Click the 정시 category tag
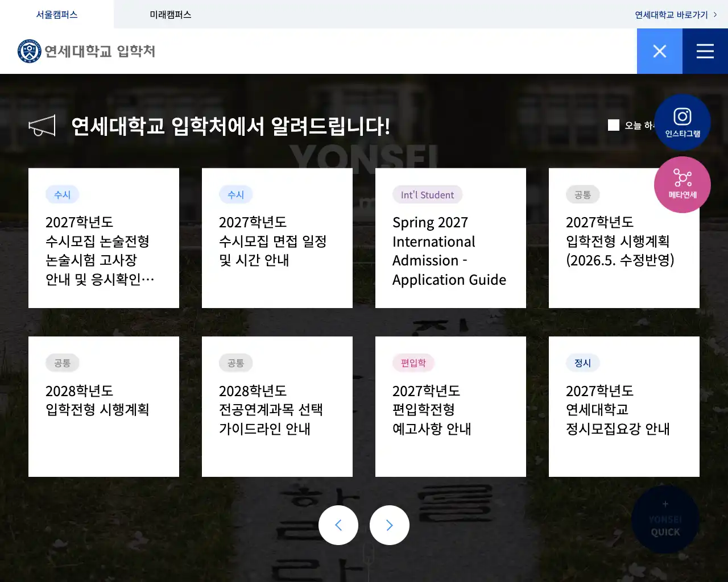The width and height of the screenshot is (728, 582). click(x=582, y=363)
